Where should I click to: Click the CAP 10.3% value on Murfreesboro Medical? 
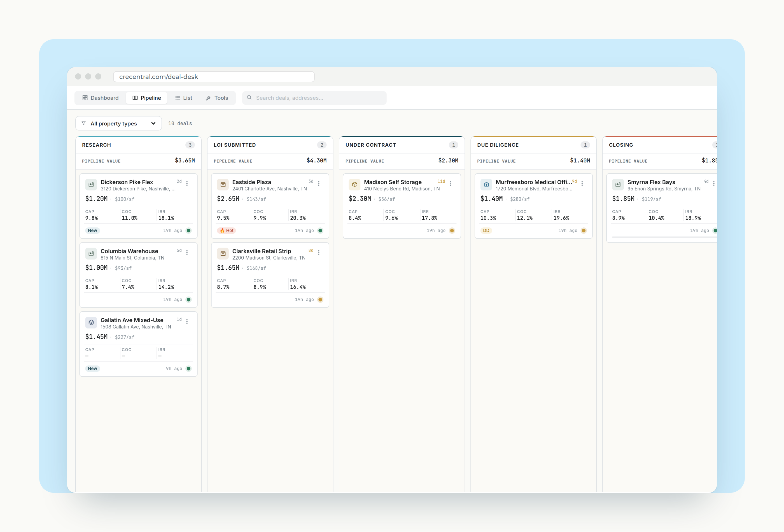[x=488, y=218]
